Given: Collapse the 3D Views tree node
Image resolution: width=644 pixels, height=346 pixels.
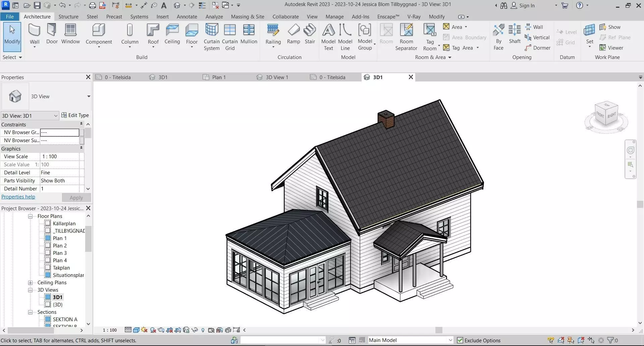Looking at the screenshot, I should pos(30,290).
